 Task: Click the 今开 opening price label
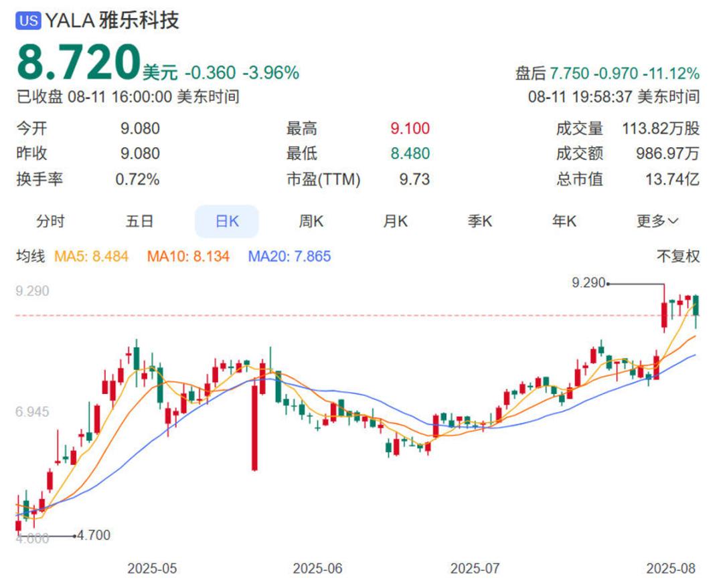(32, 128)
